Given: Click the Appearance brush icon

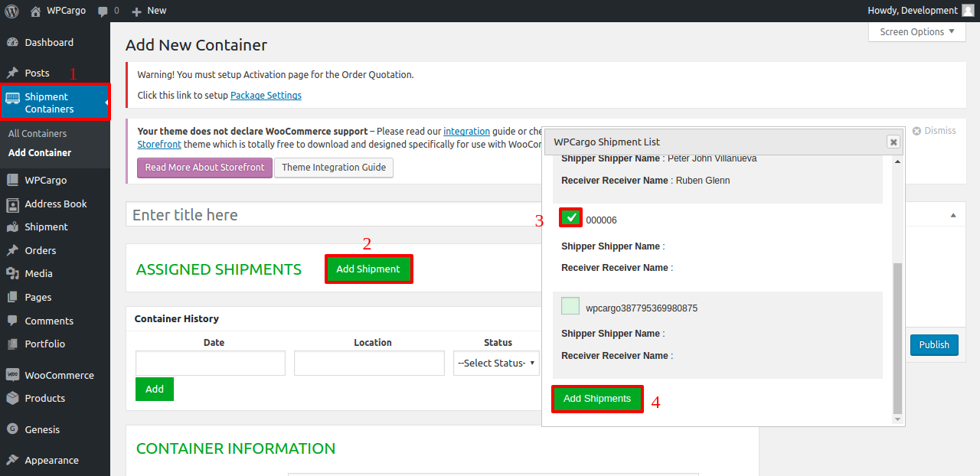Looking at the screenshot, I should (x=12, y=460).
